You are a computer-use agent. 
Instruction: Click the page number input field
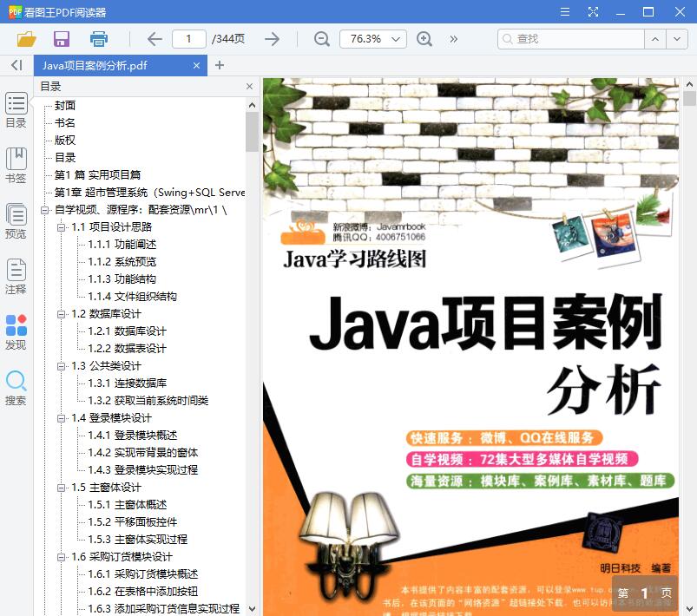click(x=189, y=39)
